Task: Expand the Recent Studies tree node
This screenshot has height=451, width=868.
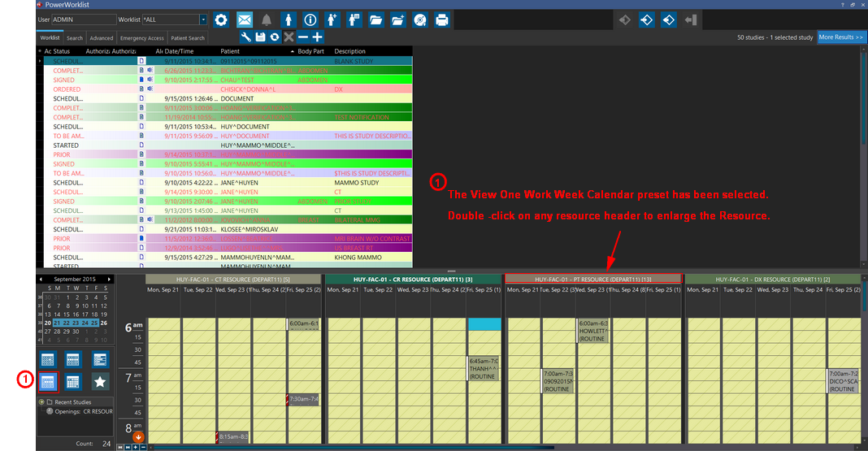Action: 41,402
